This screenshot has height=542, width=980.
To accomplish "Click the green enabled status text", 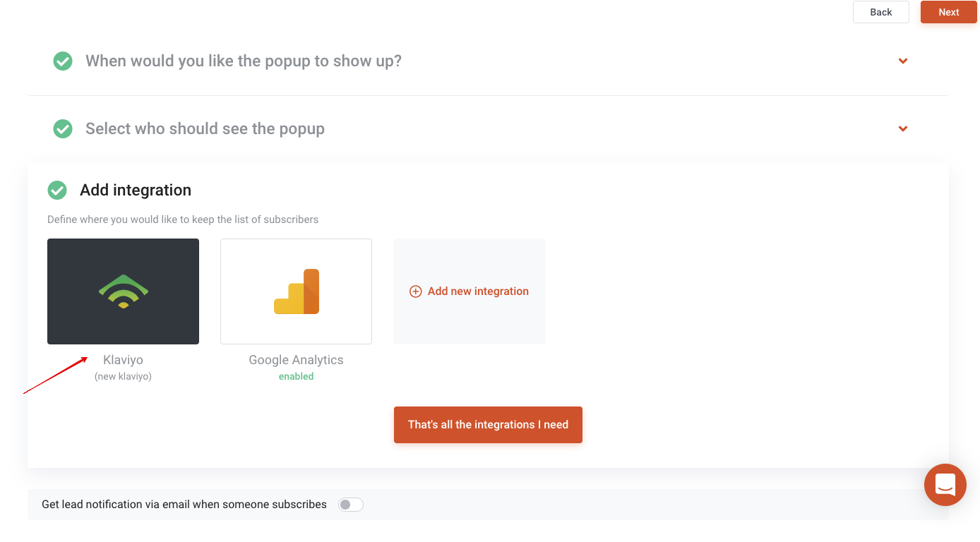I will (x=296, y=377).
